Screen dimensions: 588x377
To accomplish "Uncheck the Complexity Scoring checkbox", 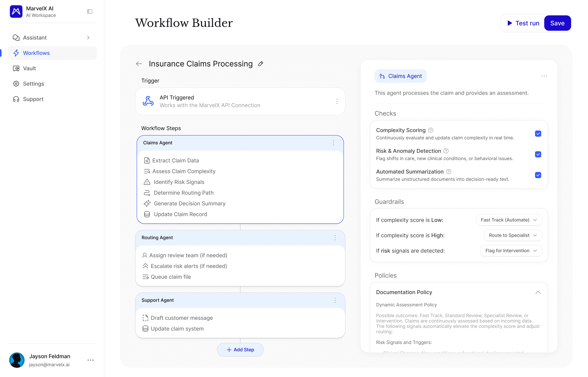I will point(538,134).
